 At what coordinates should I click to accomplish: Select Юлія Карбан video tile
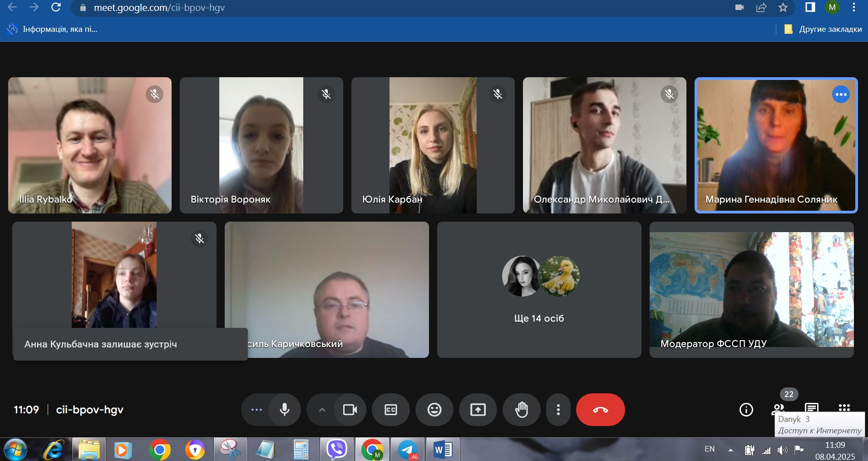click(433, 145)
